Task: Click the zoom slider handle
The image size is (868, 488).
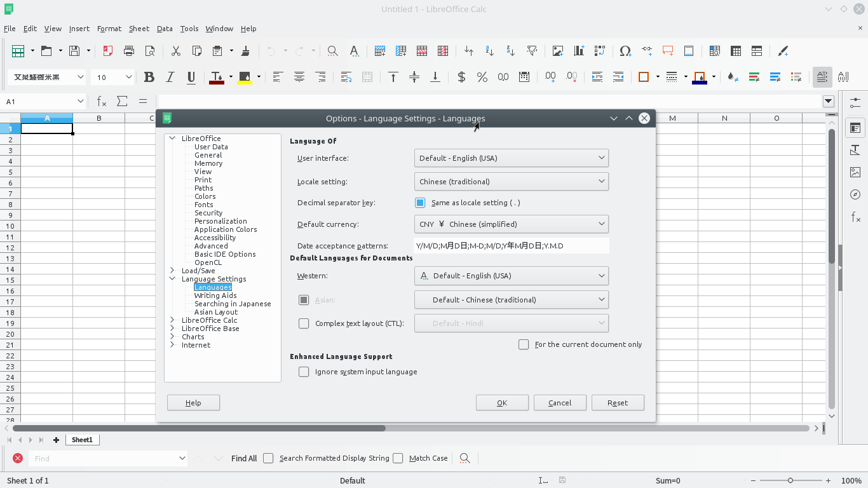Action: (x=790, y=481)
